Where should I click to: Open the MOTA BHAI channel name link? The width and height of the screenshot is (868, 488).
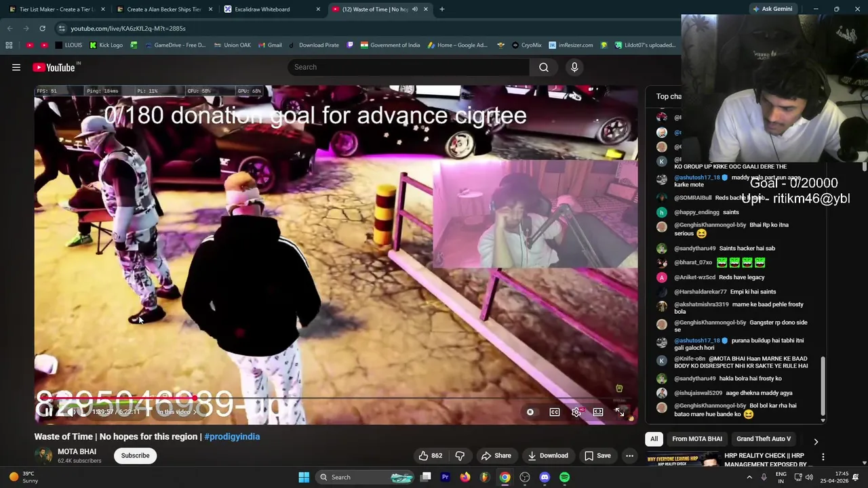[77, 451]
